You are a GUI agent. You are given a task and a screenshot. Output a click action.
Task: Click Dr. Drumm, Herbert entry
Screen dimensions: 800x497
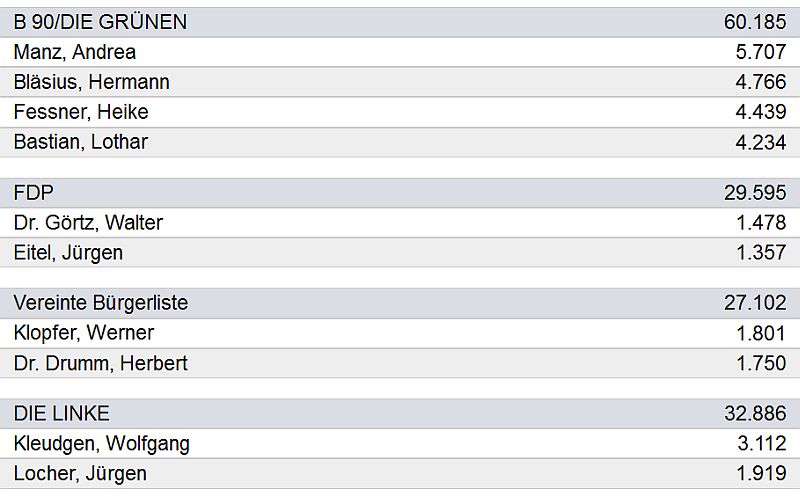(101, 363)
